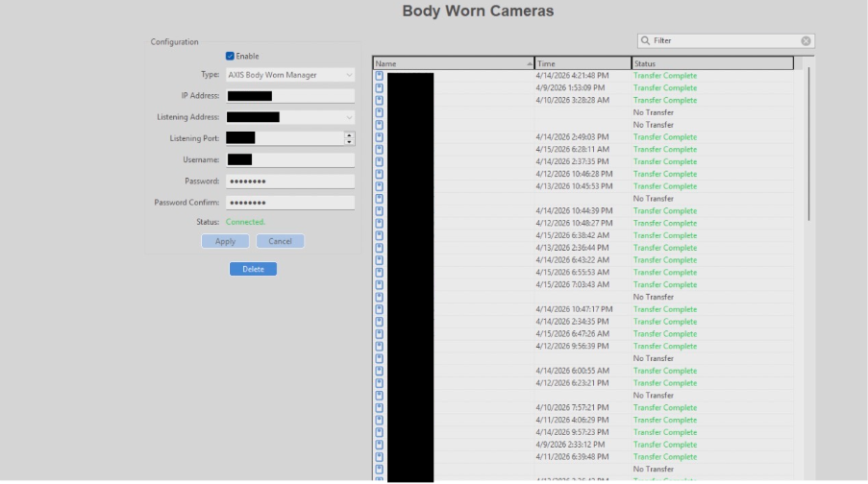868x484 pixels.
Task: Click the magnifier icon in Filter box
Action: [x=645, y=41]
